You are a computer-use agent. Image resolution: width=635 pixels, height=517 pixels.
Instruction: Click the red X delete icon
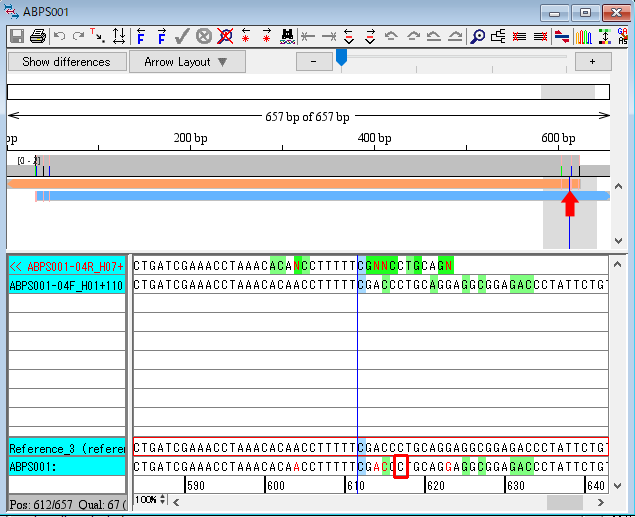click(225, 36)
